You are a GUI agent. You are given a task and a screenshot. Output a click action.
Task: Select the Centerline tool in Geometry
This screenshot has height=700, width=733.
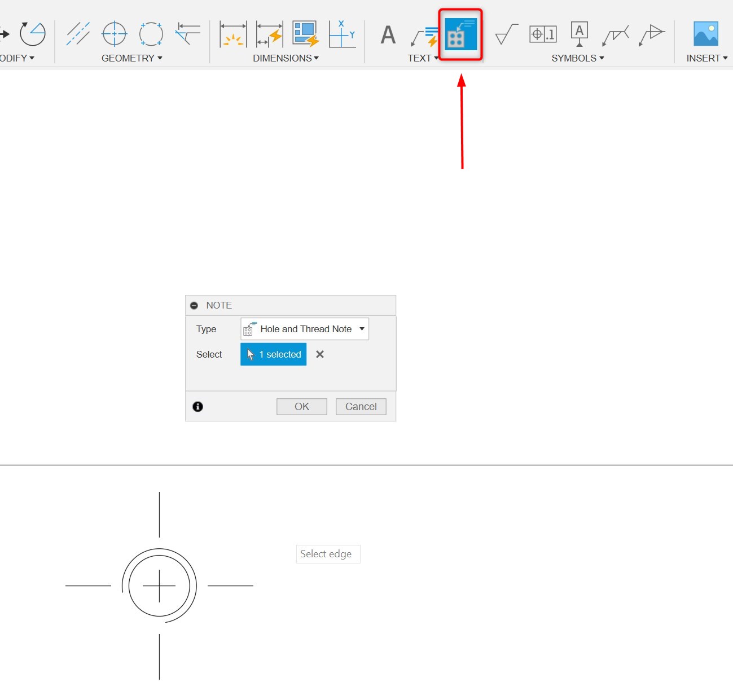coord(78,34)
